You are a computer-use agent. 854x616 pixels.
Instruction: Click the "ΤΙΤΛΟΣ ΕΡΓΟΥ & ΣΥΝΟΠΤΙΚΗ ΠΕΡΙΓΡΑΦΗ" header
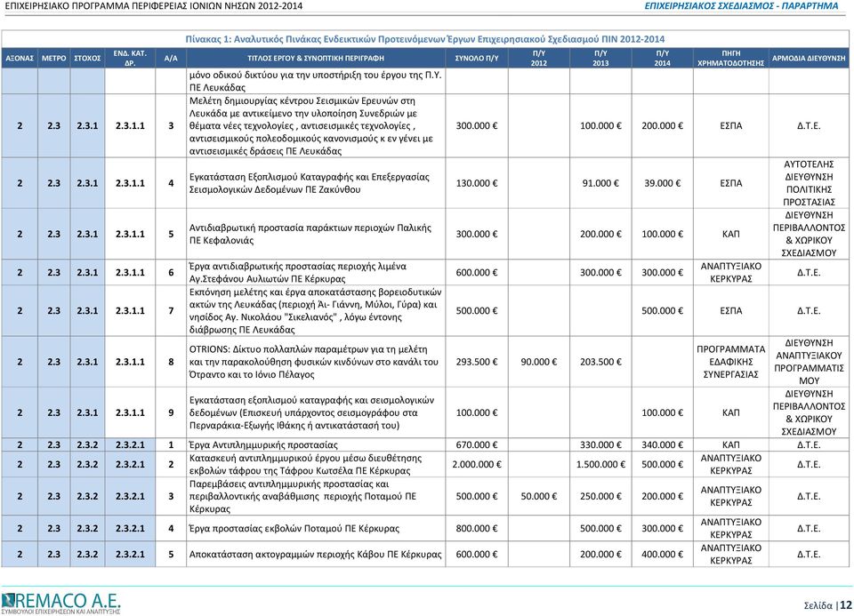click(316, 59)
